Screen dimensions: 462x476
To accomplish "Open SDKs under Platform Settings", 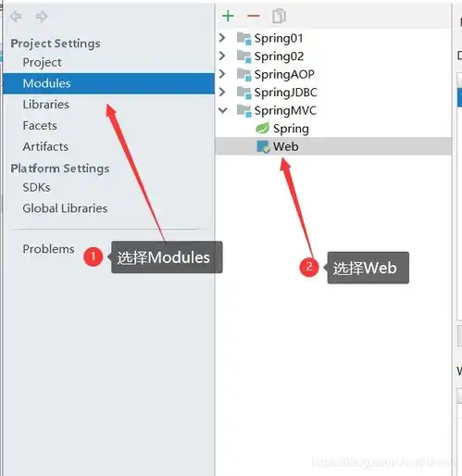I will tap(36, 187).
